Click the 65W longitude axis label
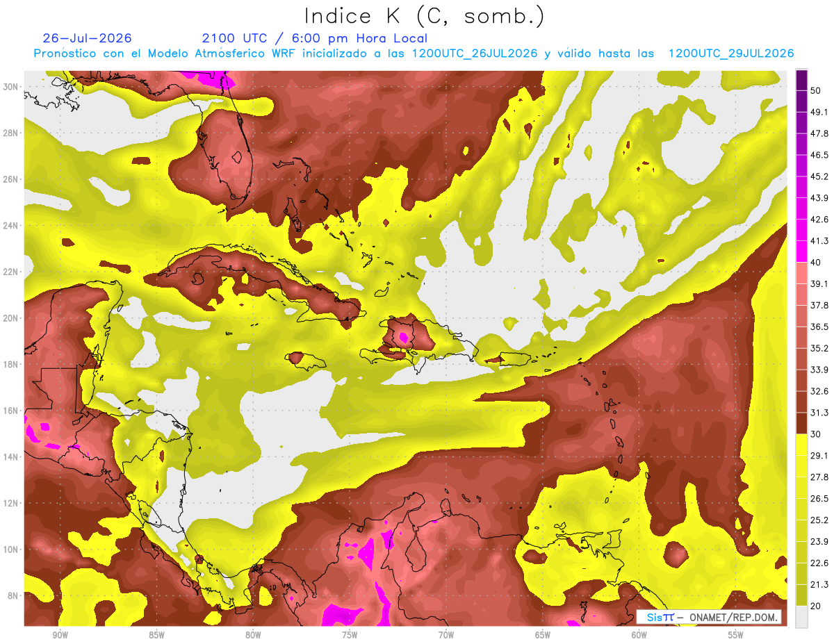 click(543, 635)
